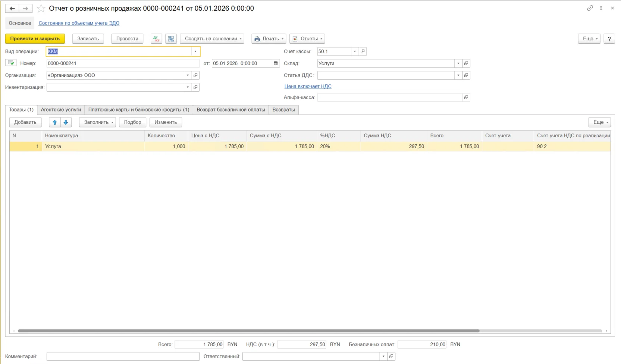
Task: Open Организация item form icon
Action: pos(195,75)
